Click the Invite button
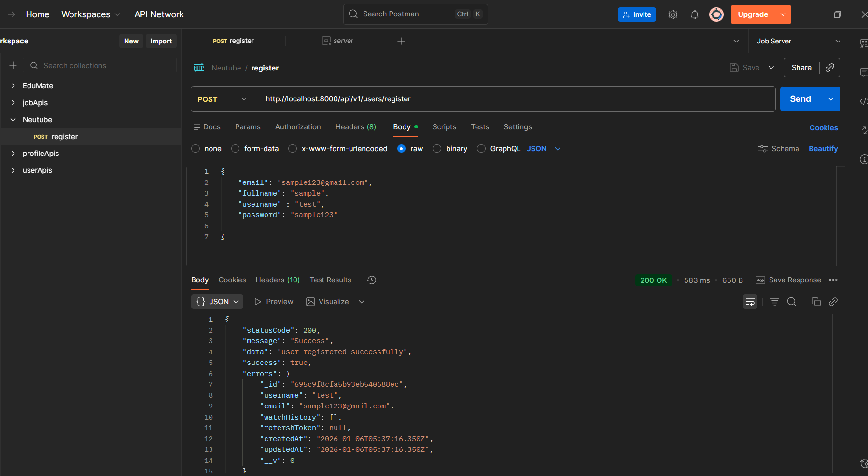Screen dimensions: 868x476 tap(637, 14)
